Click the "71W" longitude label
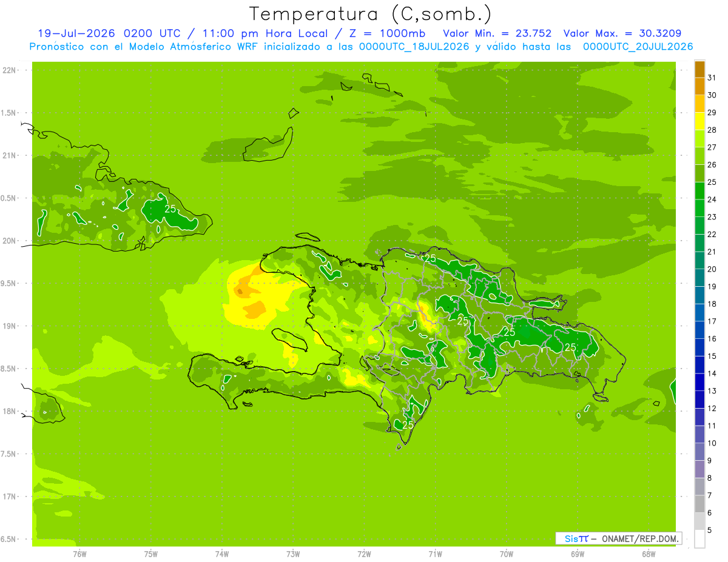728x562 pixels. 435,554
